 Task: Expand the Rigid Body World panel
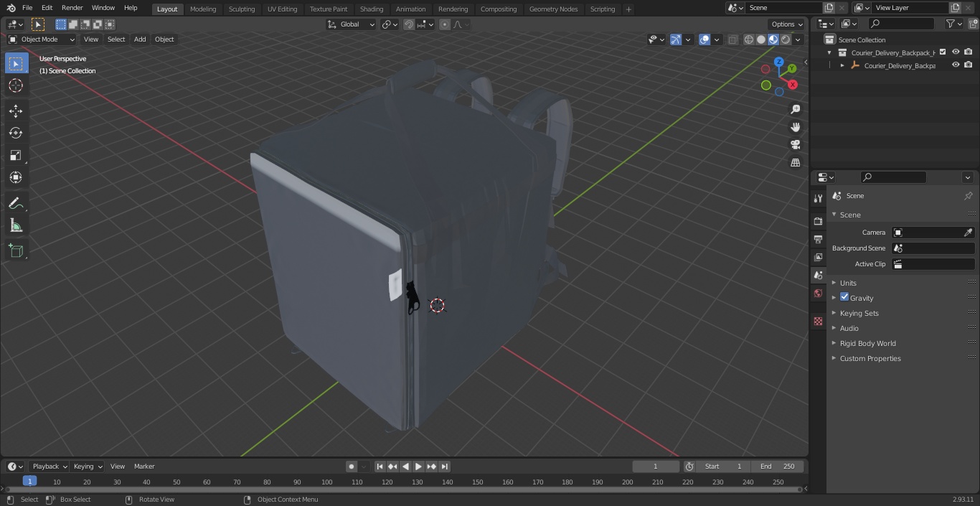coord(867,343)
